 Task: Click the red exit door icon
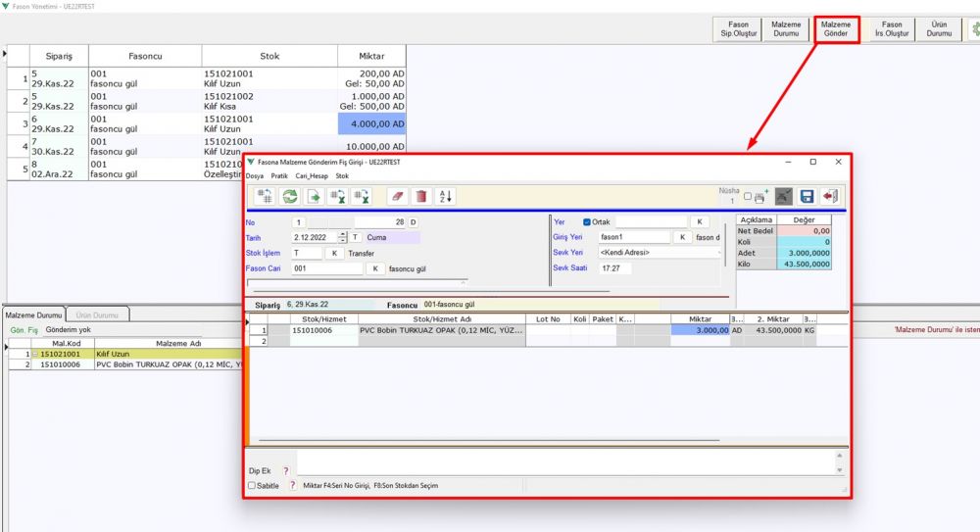[x=830, y=196]
